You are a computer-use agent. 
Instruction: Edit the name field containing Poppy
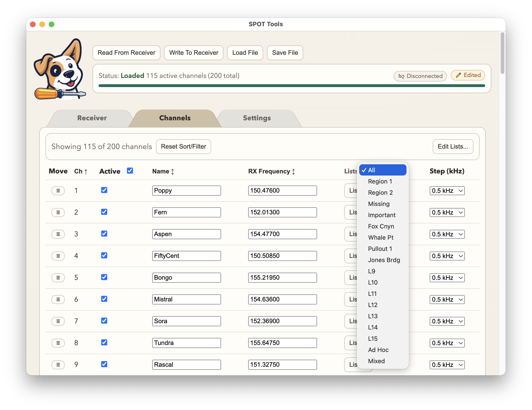coord(186,191)
